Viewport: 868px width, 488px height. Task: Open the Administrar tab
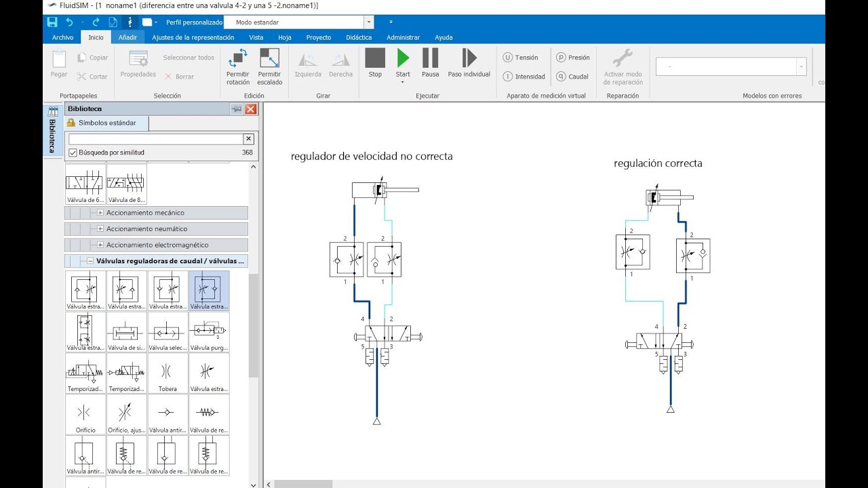point(403,37)
